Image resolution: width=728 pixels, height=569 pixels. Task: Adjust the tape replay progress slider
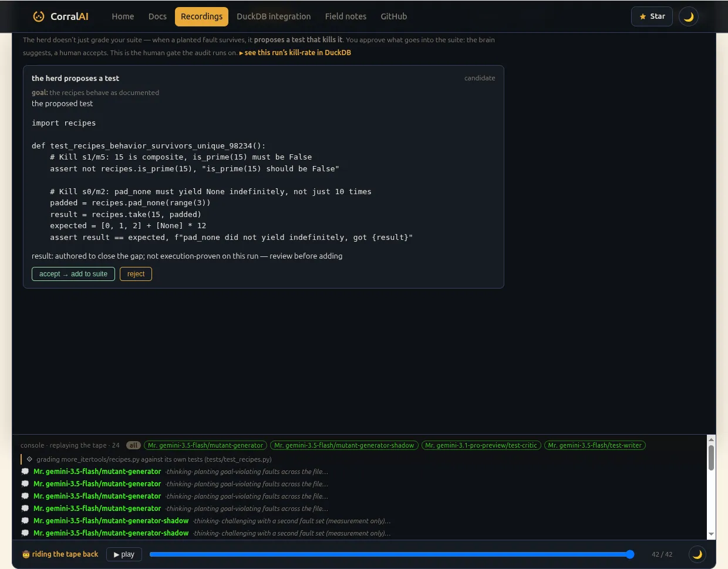(x=392, y=554)
